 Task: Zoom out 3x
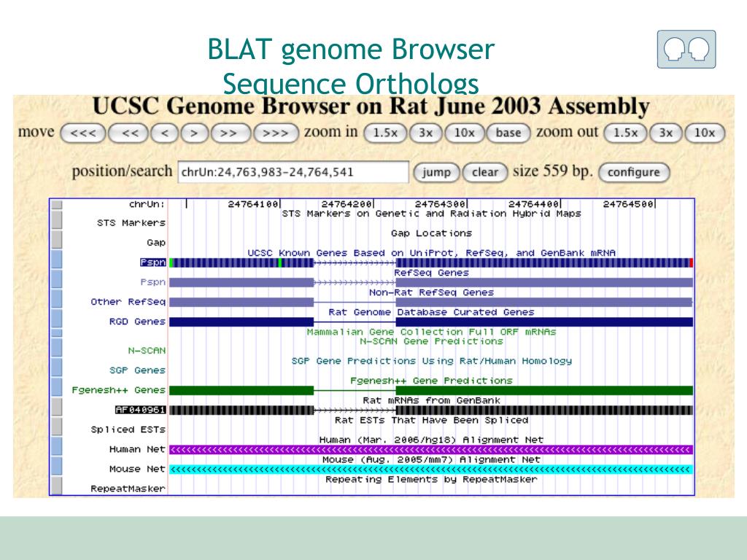tap(665, 133)
